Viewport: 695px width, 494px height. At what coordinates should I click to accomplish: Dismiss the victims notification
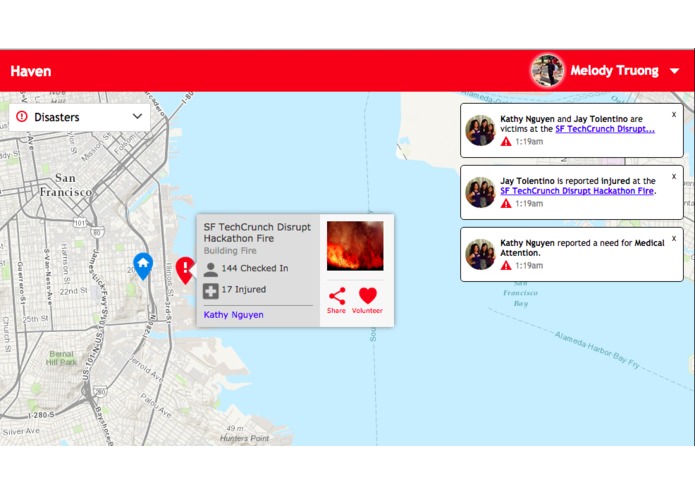(x=674, y=114)
